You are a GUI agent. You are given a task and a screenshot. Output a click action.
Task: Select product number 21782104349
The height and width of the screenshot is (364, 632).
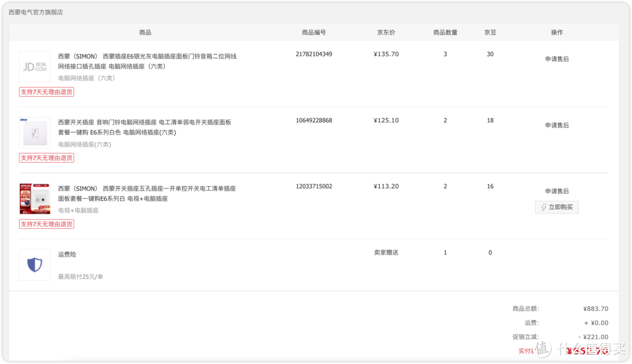314,54
